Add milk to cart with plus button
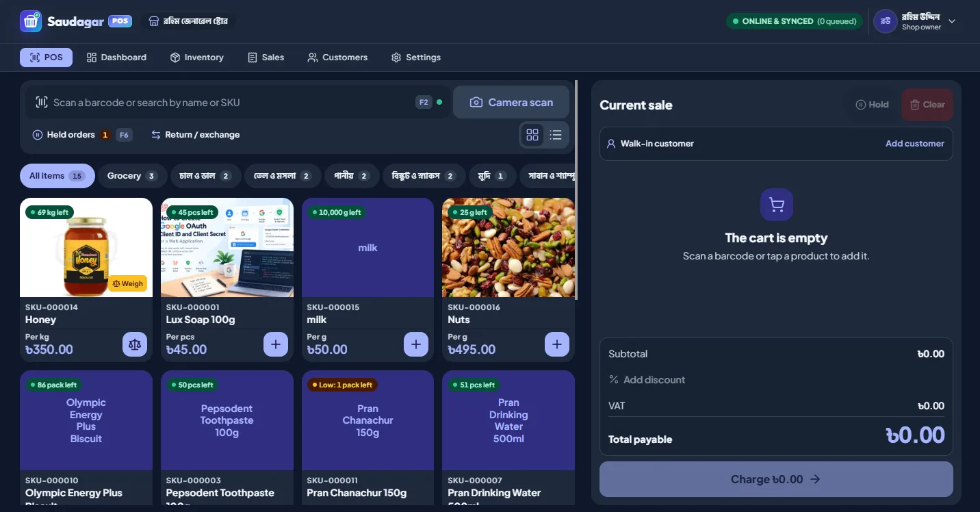This screenshot has height=512, width=980. click(x=416, y=344)
